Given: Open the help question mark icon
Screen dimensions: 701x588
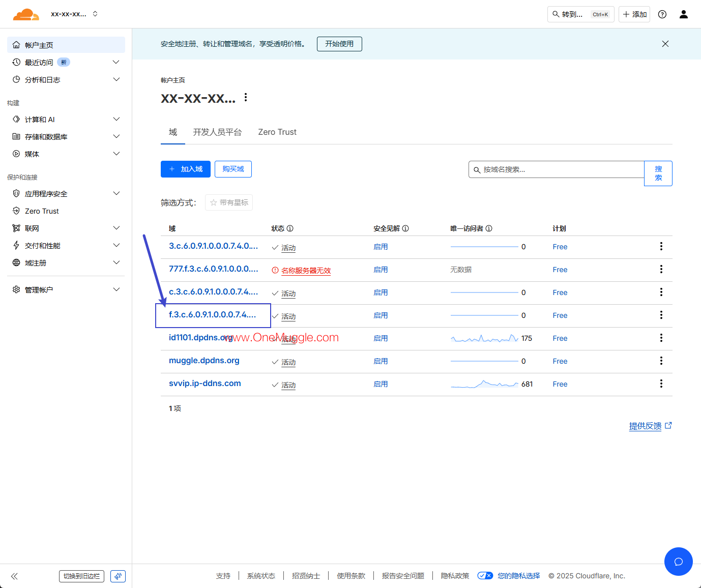Looking at the screenshot, I should coord(662,14).
